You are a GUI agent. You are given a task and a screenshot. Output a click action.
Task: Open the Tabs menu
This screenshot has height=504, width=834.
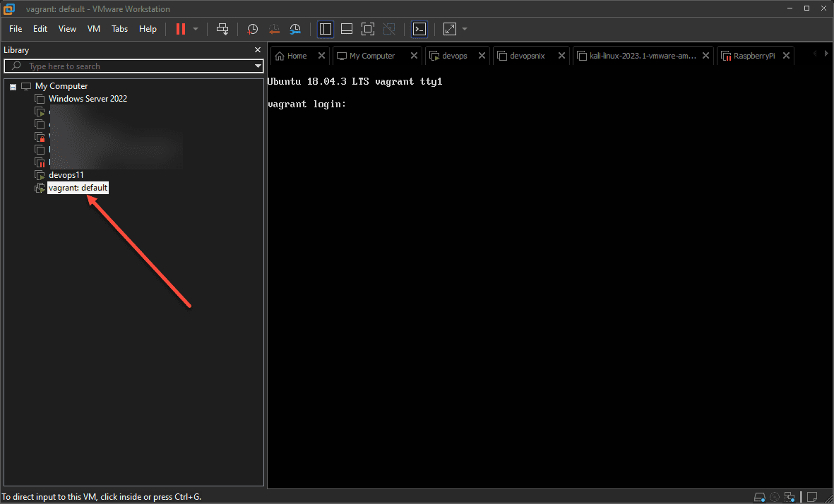pos(119,29)
